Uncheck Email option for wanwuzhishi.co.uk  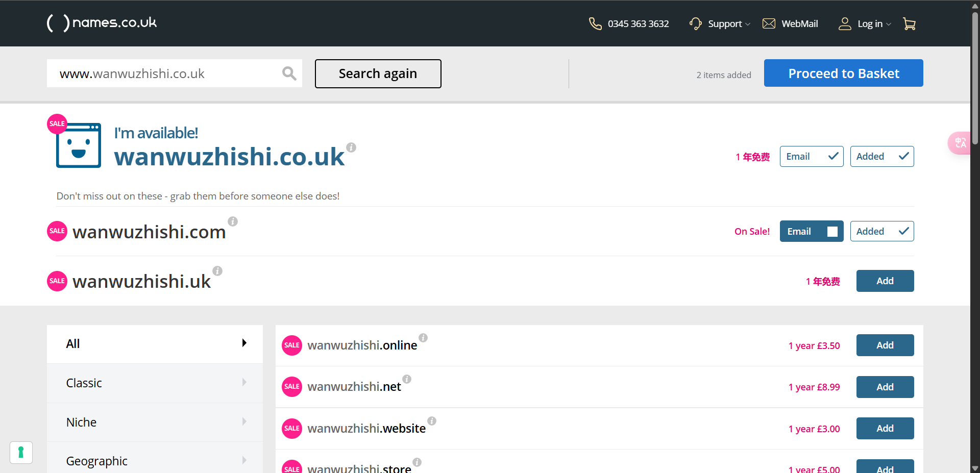point(832,157)
